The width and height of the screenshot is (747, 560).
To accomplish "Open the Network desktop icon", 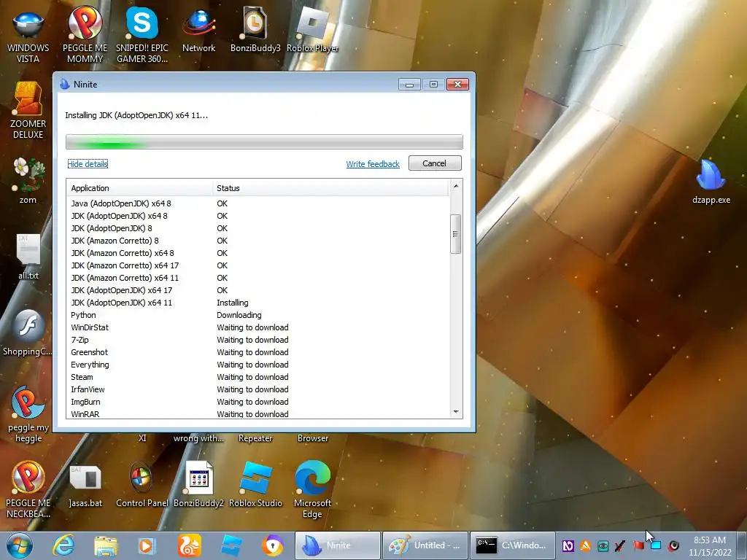I will click(x=198, y=31).
